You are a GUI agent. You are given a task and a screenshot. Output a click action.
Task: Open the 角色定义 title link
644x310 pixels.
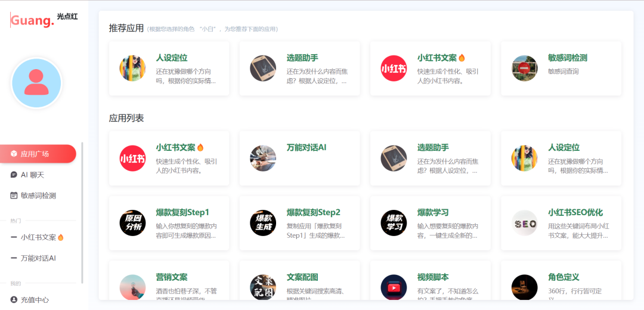[563, 278]
